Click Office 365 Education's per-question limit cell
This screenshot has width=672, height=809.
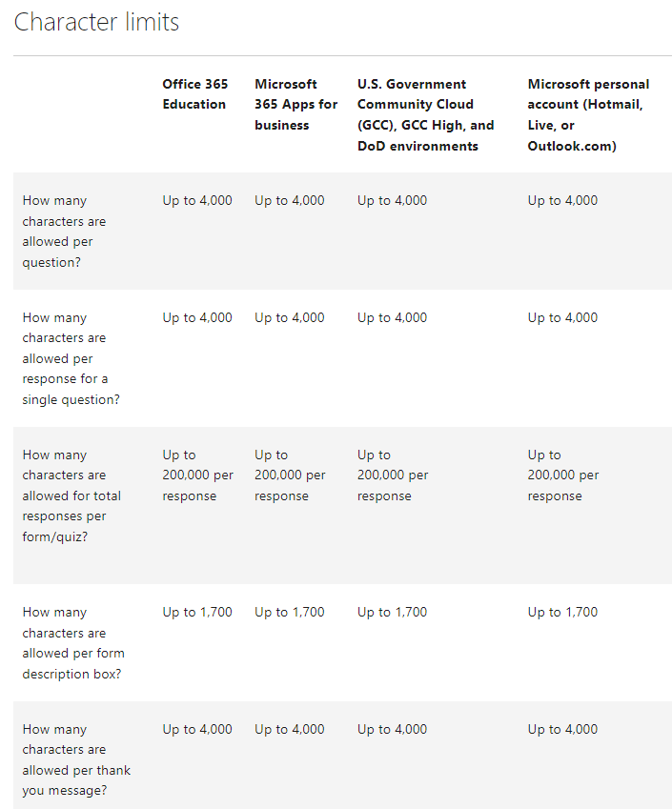click(x=197, y=201)
